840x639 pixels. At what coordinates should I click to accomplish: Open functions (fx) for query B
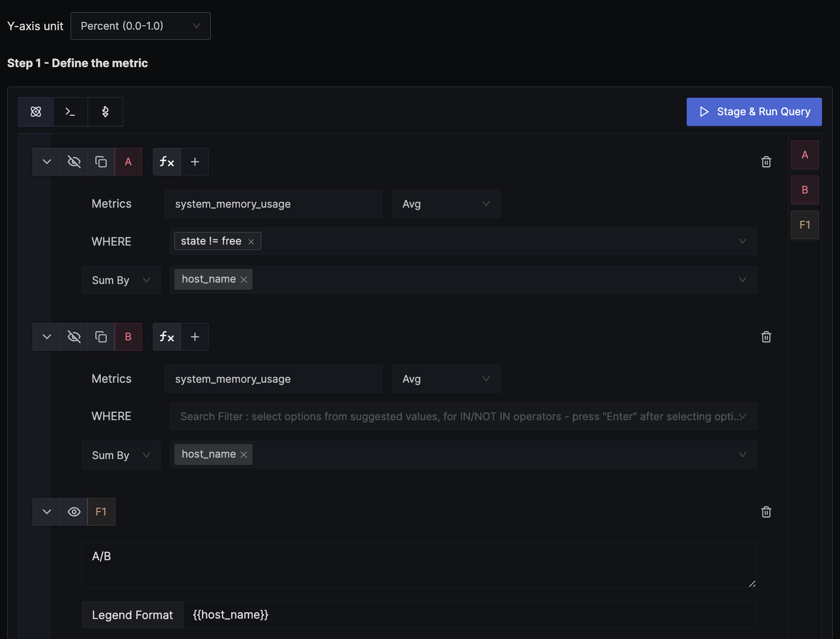(x=167, y=337)
